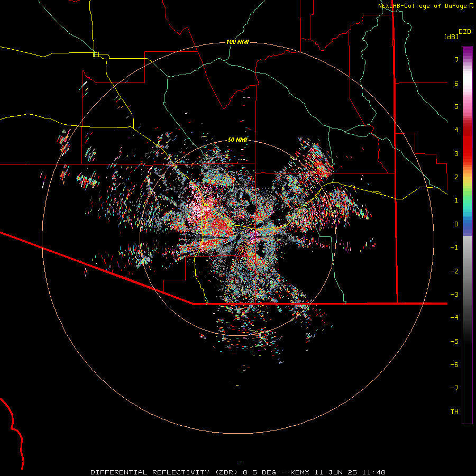Click the -6 value on color scale
Viewport: 476px width, 476px height.
tap(454, 365)
